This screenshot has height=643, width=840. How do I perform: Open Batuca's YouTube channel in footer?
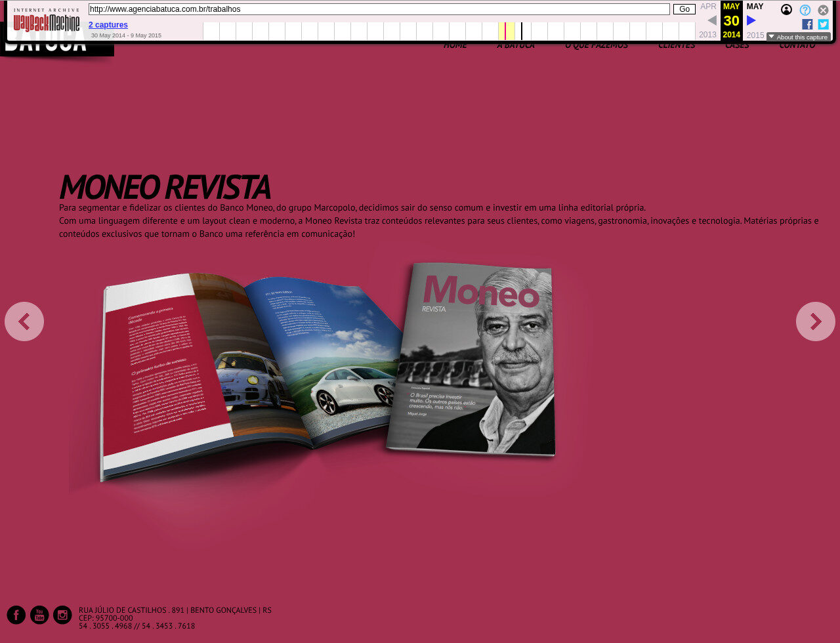click(39, 615)
